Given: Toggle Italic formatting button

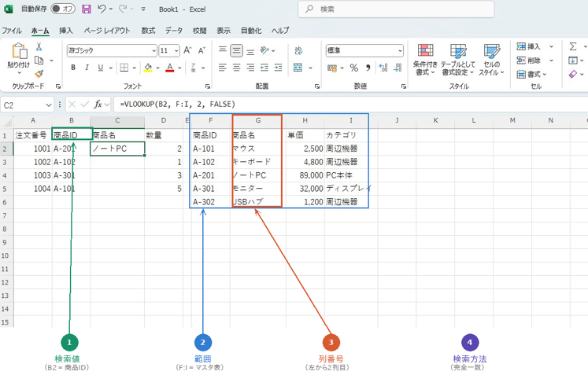Looking at the screenshot, I should click(x=86, y=68).
